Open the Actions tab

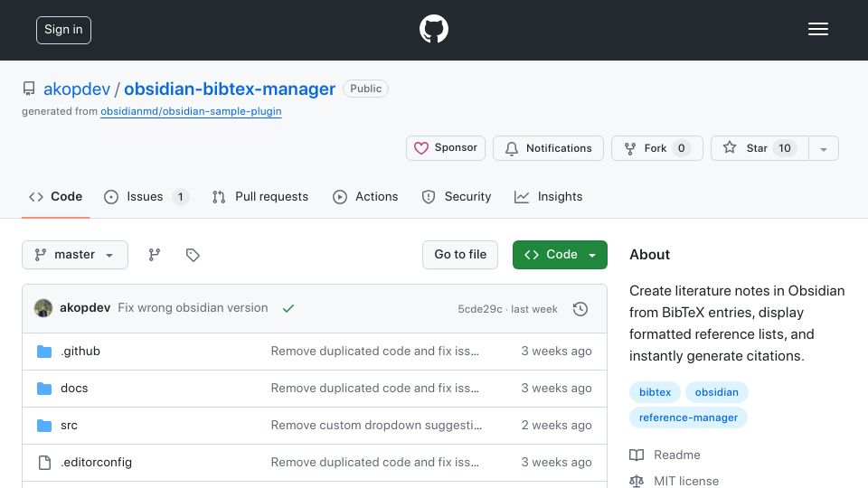coord(365,197)
